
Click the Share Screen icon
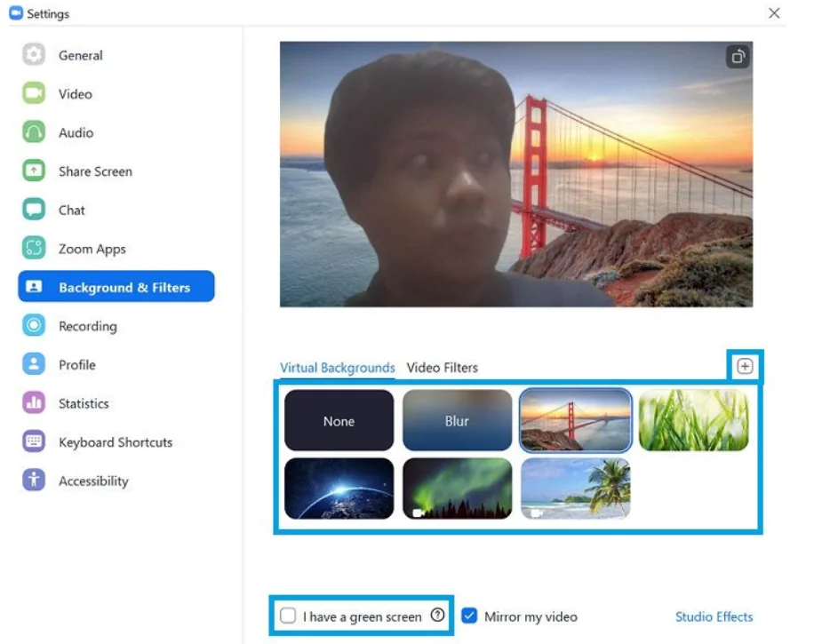(x=34, y=171)
